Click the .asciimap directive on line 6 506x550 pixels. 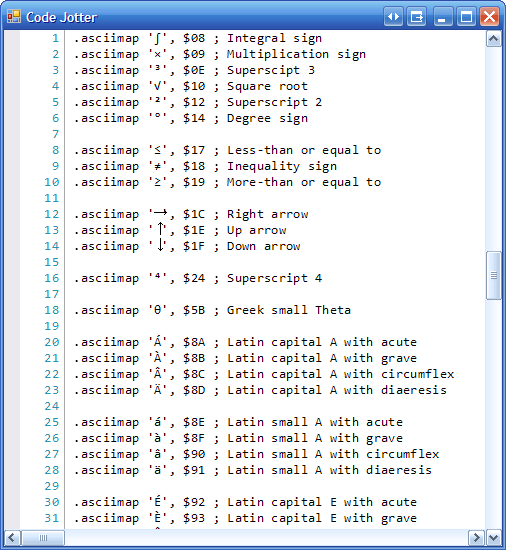(x=107, y=119)
